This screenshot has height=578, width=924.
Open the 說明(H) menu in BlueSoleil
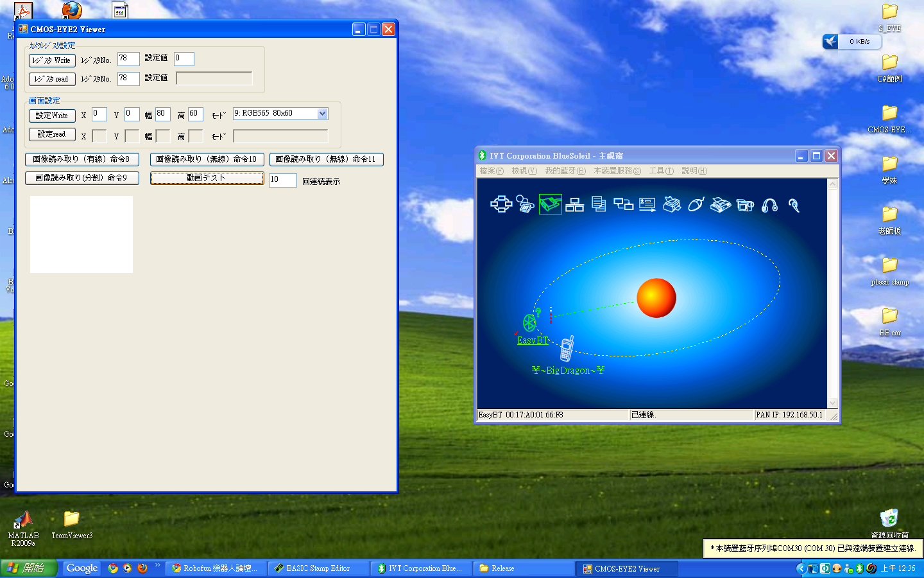tap(694, 171)
